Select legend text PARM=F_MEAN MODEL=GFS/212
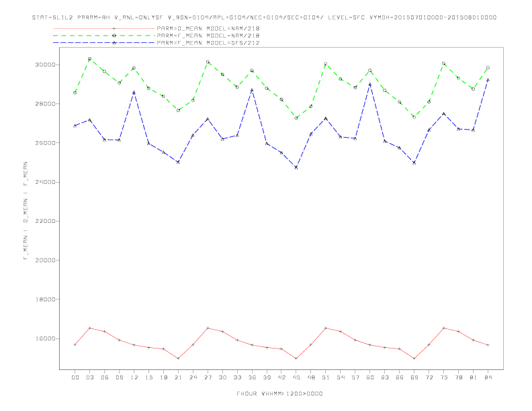The image size is (532, 411). [x=208, y=43]
